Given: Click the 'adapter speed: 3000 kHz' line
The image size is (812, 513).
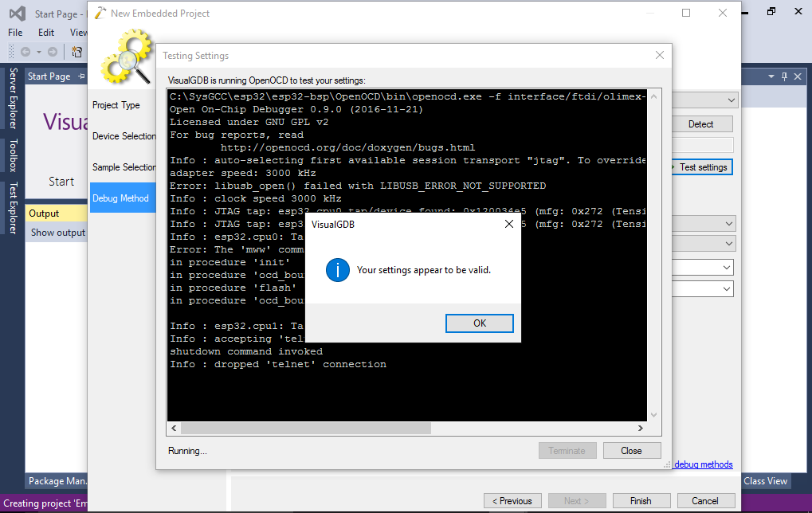Looking at the screenshot, I should 243,173.
